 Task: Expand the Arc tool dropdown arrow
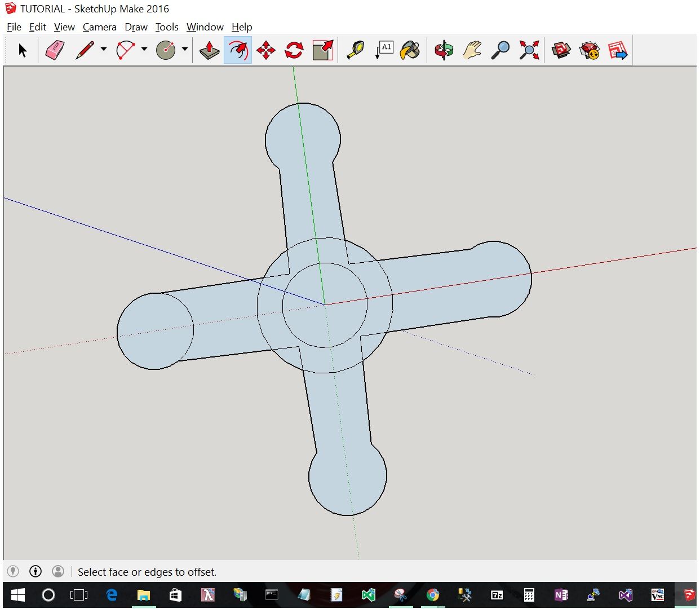(144, 50)
